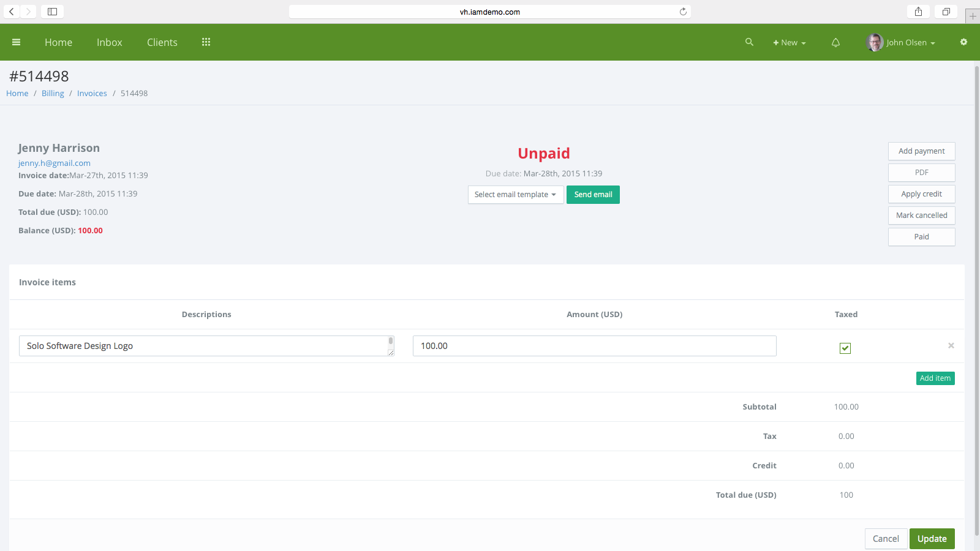Click the Amount input field
This screenshot has width=980, height=551.
(x=594, y=346)
